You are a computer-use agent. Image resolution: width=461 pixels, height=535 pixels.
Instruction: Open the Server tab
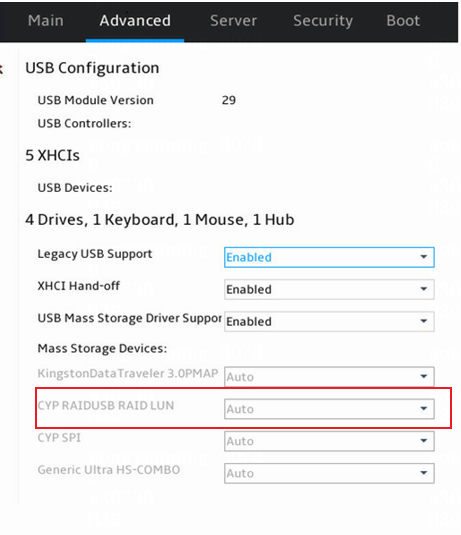point(233,21)
